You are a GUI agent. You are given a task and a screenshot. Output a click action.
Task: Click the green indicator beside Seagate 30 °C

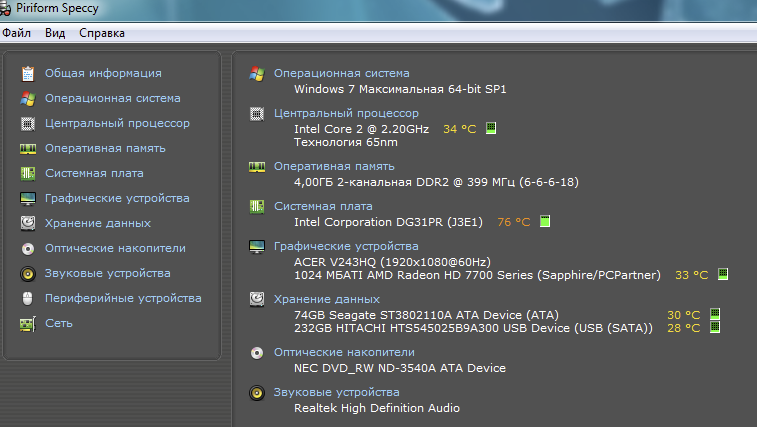[715, 314]
